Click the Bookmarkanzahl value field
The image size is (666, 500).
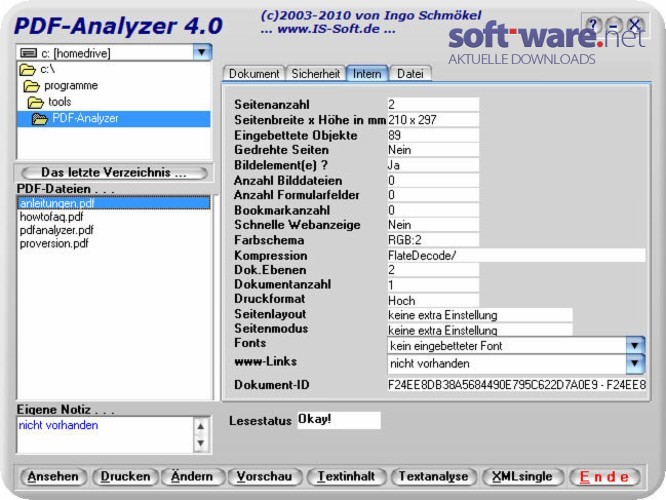(x=433, y=210)
